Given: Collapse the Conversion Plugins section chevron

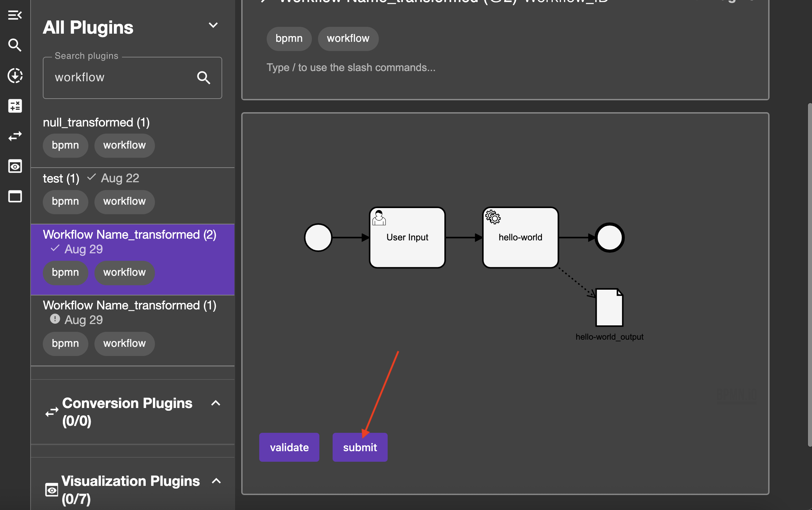Looking at the screenshot, I should tap(216, 403).
